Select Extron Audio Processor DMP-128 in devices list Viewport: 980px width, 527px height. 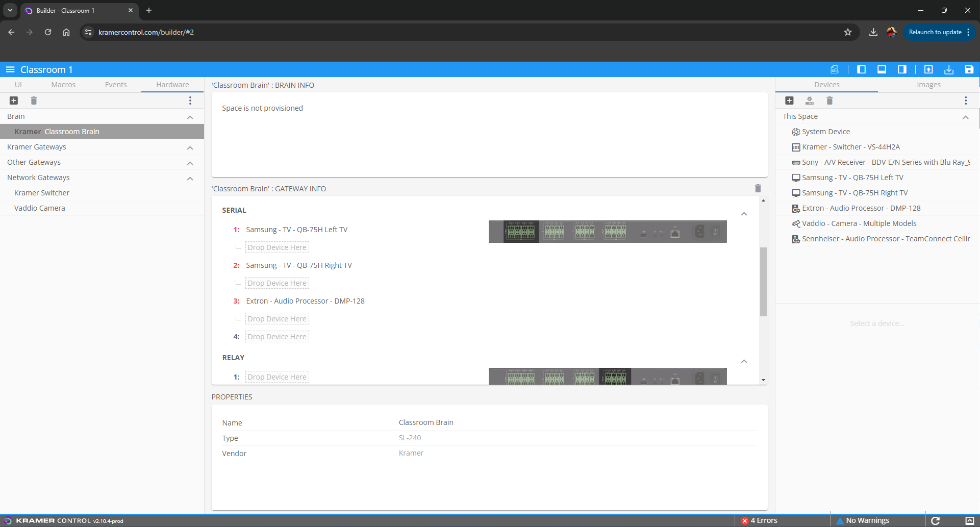[x=877, y=208]
